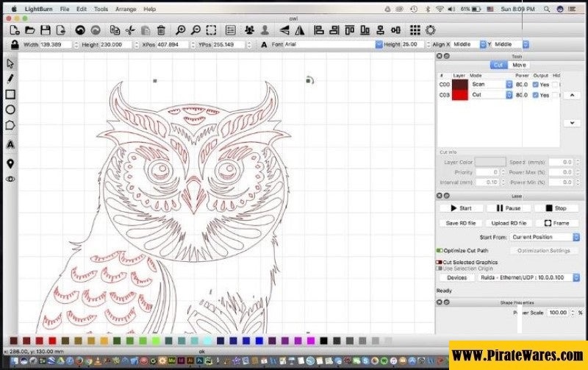Click the Settings gear icon in toolbar
The width and height of the screenshot is (588, 370).
click(431, 30)
